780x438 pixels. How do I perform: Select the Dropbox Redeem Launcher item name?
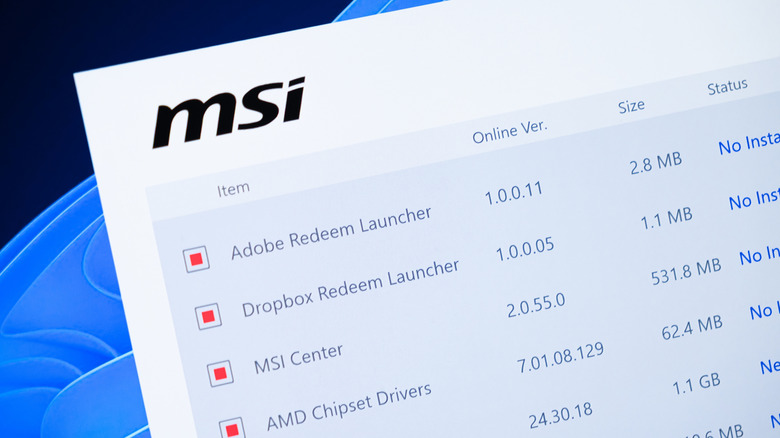click(351, 288)
